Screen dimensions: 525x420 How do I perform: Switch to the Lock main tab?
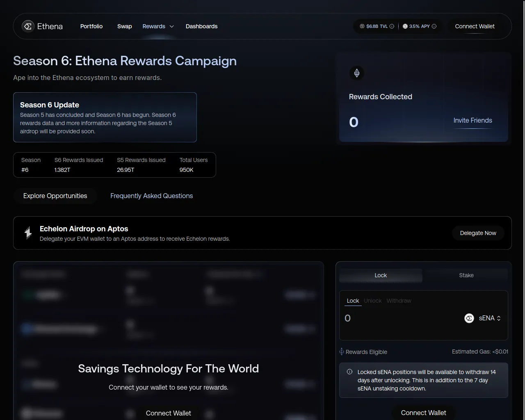(381, 275)
